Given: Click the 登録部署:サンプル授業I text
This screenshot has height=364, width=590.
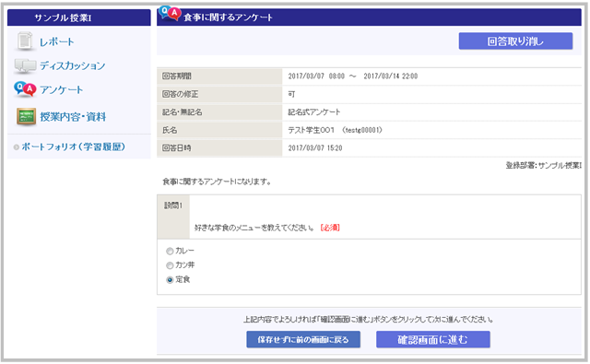Looking at the screenshot, I should coord(543,166).
